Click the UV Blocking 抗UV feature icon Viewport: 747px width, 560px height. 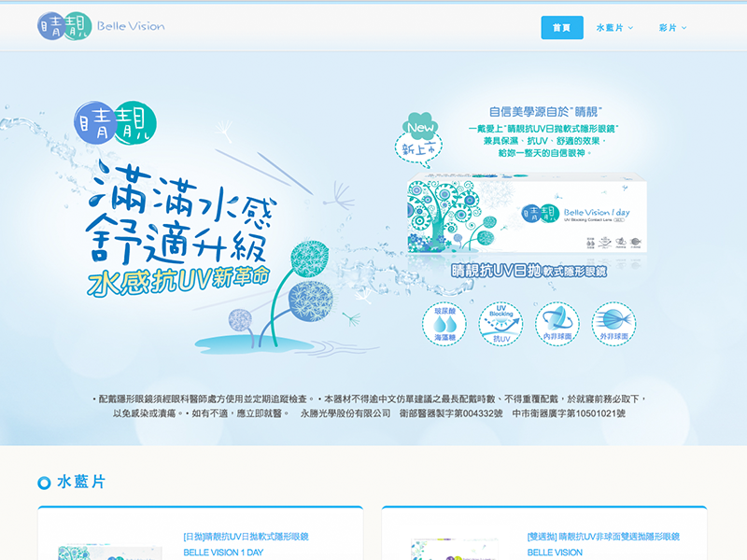pyautogui.click(x=500, y=324)
